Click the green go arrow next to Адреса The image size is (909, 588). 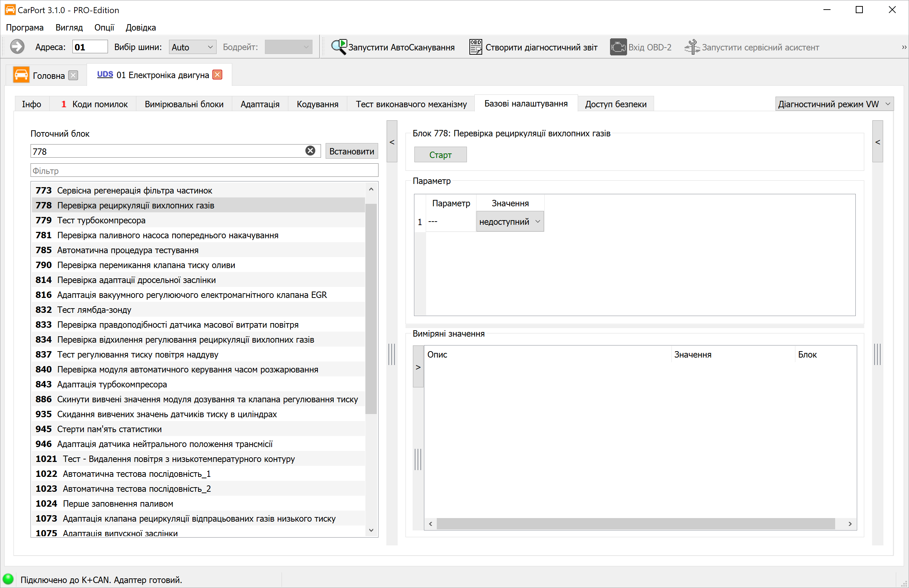17,47
